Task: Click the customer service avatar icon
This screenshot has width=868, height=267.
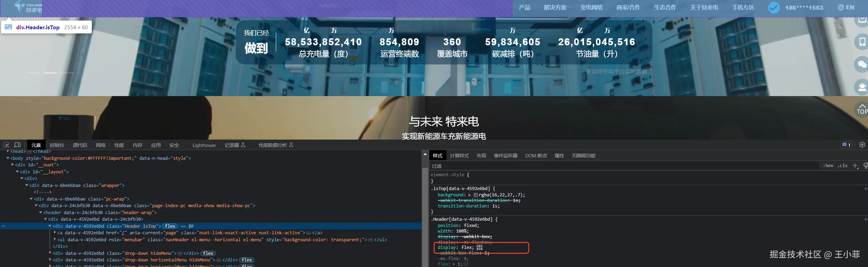Action: (862, 87)
